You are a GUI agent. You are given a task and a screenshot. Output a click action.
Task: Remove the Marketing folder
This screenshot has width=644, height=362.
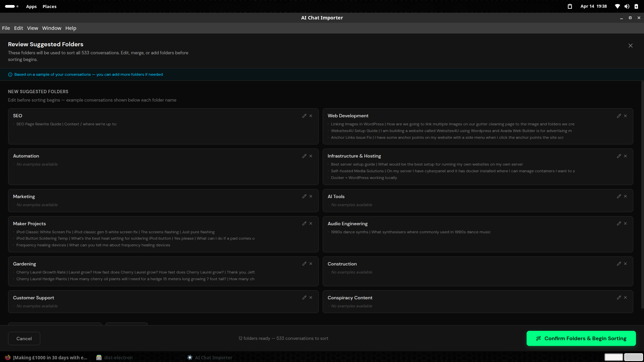(x=311, y=196)
